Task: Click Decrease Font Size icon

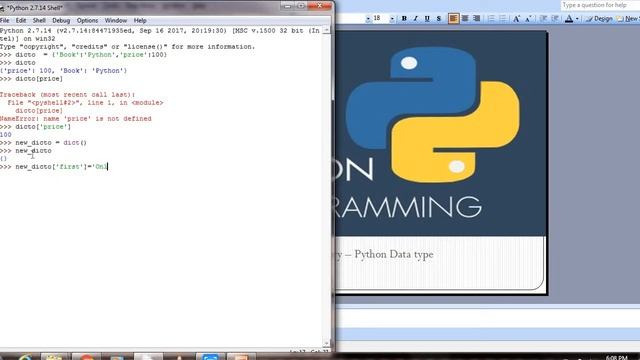Action: click(x=528, y=18)
